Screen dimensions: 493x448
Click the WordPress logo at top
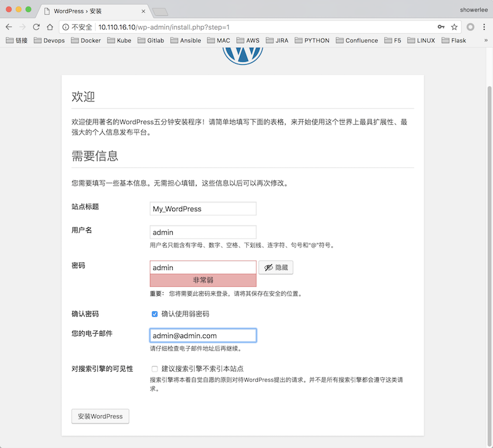tap(243, 55)
